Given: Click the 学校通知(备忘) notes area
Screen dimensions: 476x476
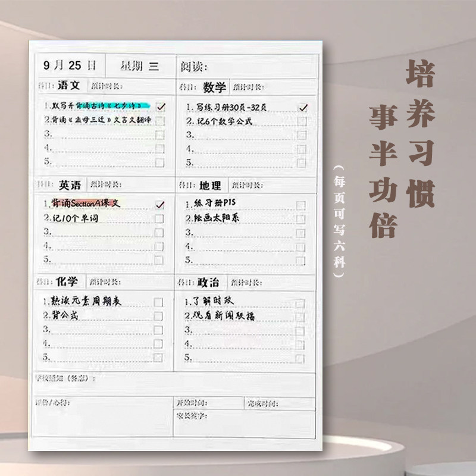Looking at the screenshot, I should coord(174,384).
